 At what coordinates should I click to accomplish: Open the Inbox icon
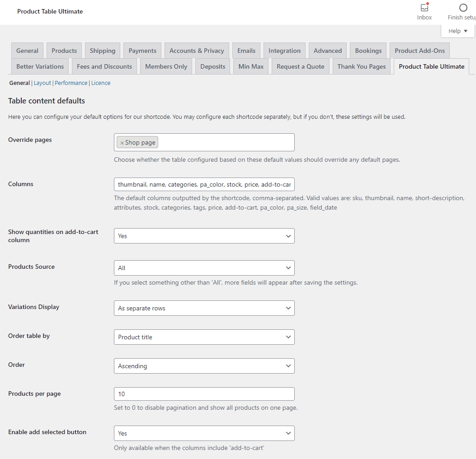click(424, 8)
